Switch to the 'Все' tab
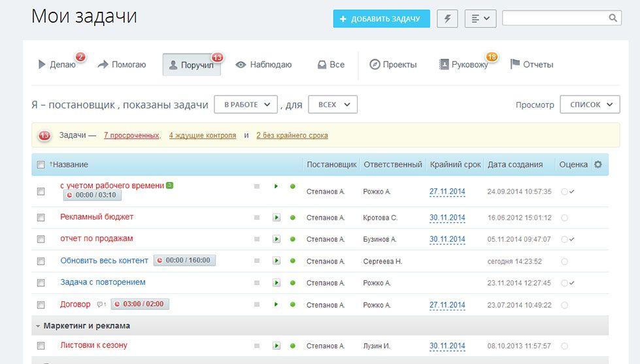This screenshot has height=364, width=640. coord(331,65)
